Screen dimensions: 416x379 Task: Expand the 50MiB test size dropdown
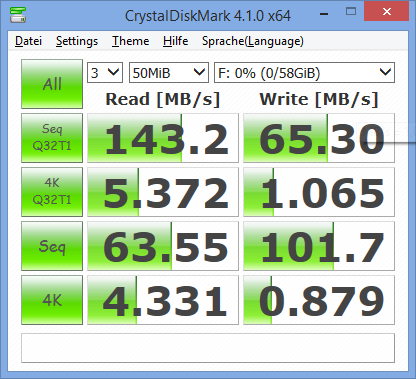[x=169, y=72]
